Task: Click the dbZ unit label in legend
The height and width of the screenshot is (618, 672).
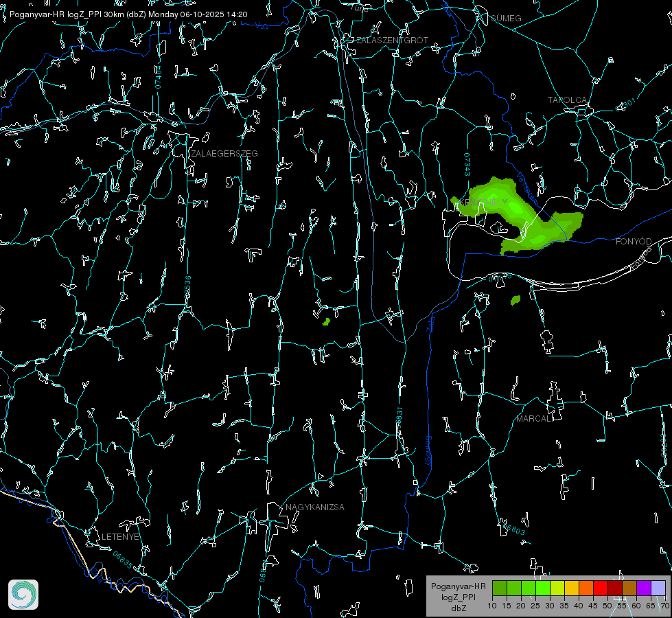Action: click(x=458, y=608)
